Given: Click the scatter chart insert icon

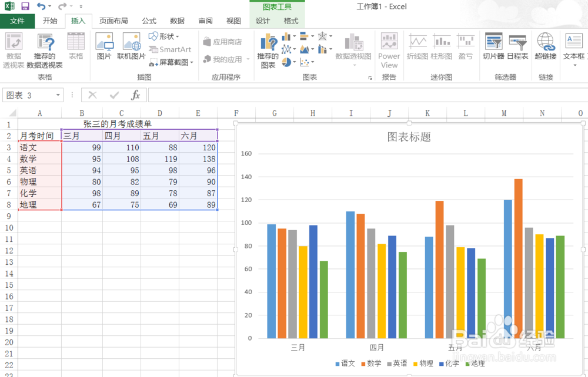Looking at the screenshot, I should tap(304, 62).
